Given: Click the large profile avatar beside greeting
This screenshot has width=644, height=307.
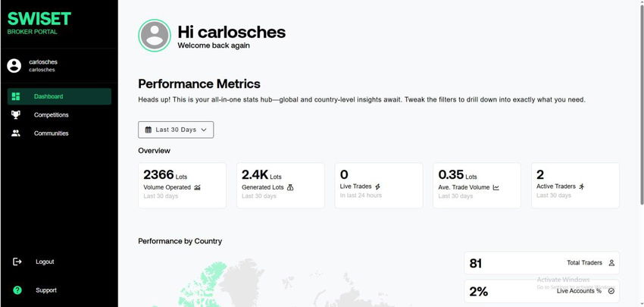Looking at the screenshot, I should coord(155,36).
